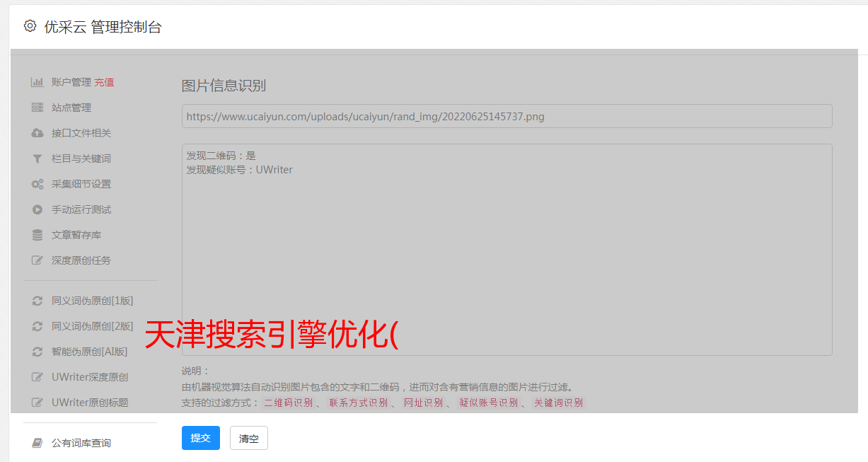Open 站点管理 in the sidebar
Viewport: 868px width, 462px height.
tap(71, 108)
